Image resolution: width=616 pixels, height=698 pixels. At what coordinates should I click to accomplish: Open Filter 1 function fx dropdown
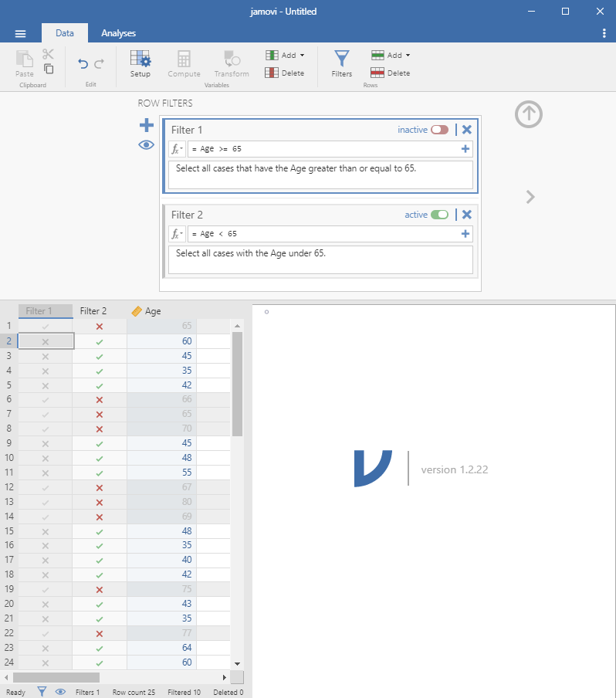point(177,149)
